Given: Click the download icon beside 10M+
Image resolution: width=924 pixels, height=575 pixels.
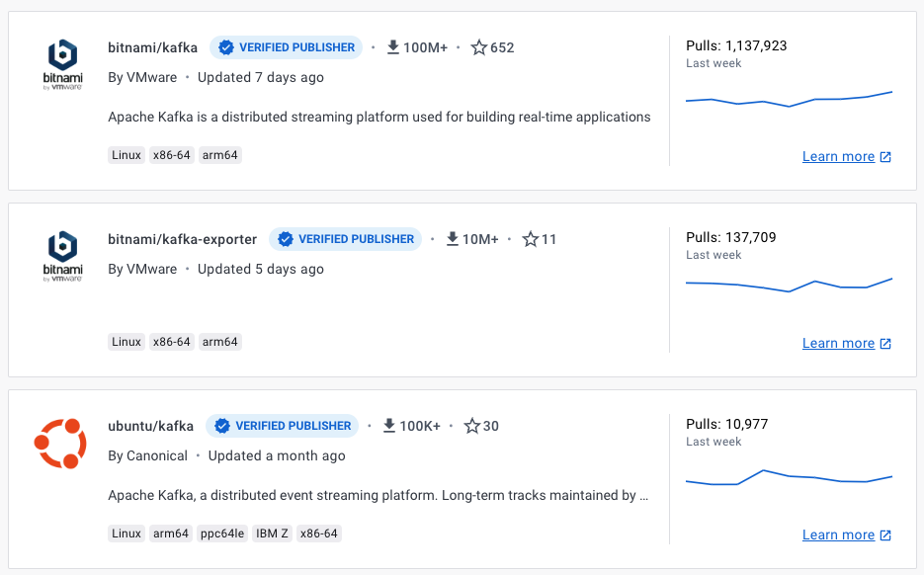Looking at the screenshot, I should tap(452, 239).
